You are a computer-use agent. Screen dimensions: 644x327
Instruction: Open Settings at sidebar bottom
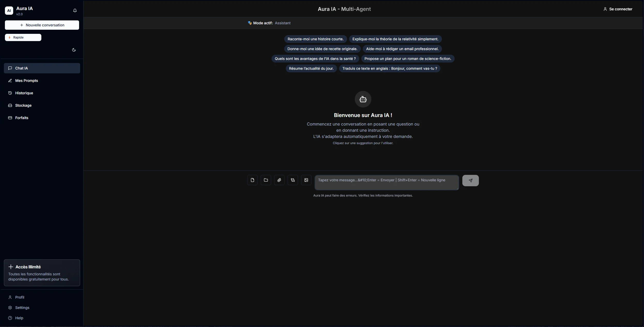[x=22, y=308]
